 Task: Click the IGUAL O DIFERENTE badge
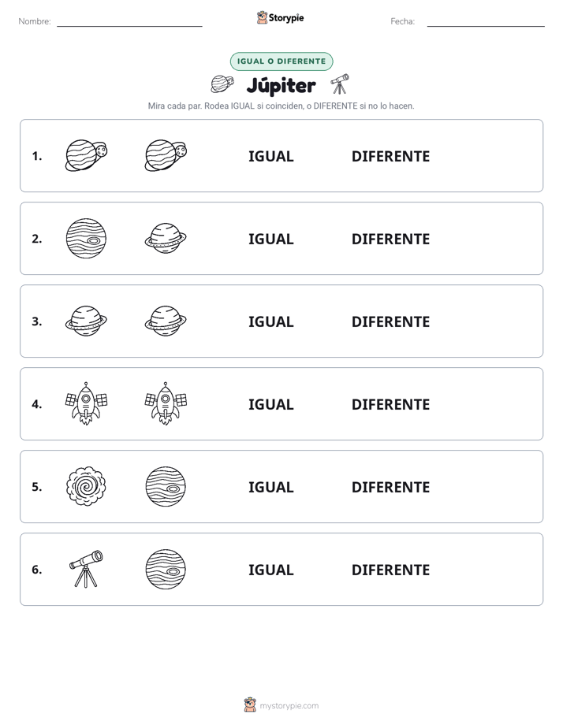(281, 61)
